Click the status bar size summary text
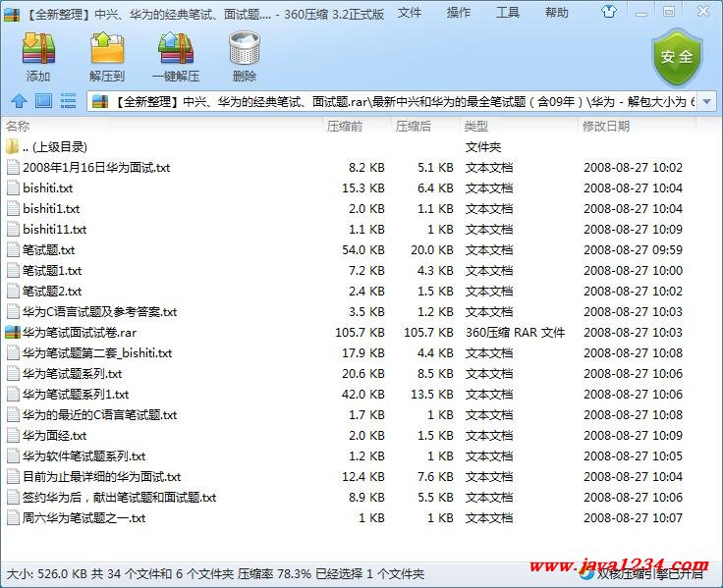The width and height of the screenshot is (723, 588). (215, 573)
